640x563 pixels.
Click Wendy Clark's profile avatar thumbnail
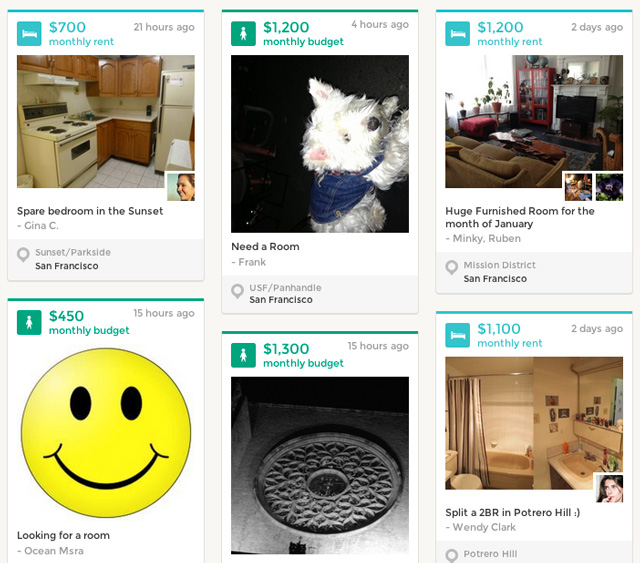(609, 488)
